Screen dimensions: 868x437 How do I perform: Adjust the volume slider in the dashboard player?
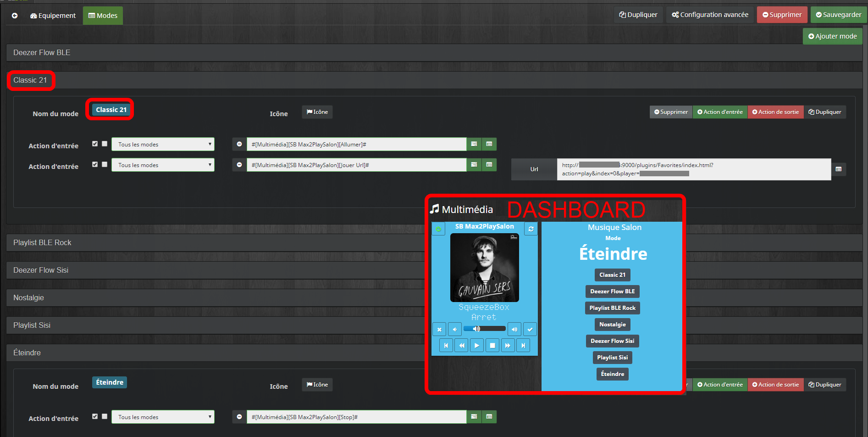click(485, 329)
